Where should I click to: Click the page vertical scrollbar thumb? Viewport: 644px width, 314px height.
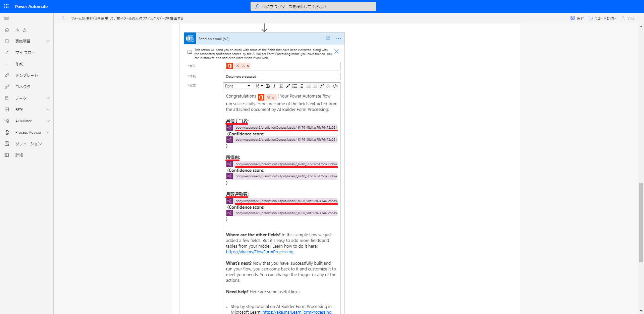pyautogui.click(x=641, y=222)
